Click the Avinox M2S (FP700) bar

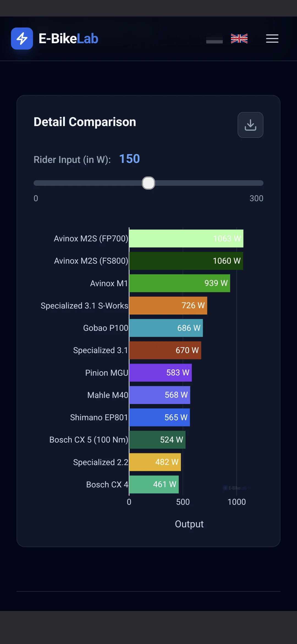coord(186,238)
